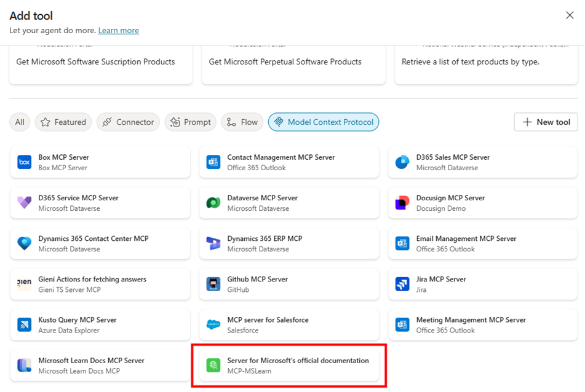Click the D365 Sales MCP Server icon
The height and width of the screenshot is (392, 585).
[x=402, y=162]
